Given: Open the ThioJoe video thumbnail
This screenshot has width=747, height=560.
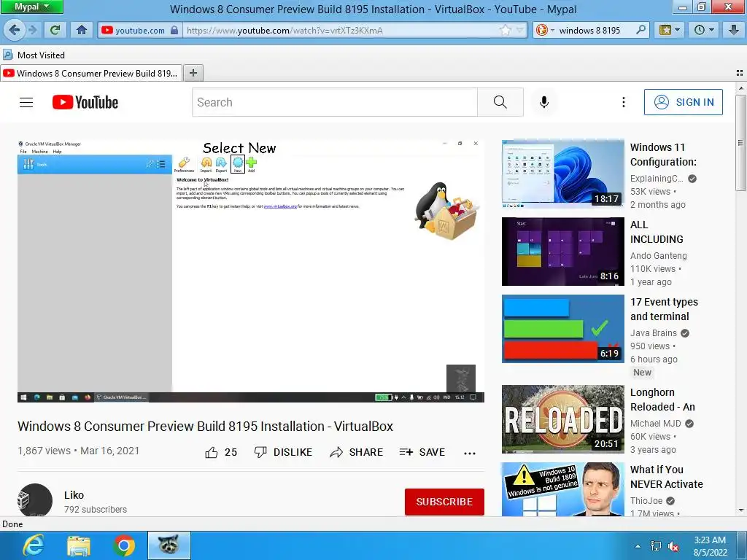Looking at the screenshot, I should pyautogui.click(x=562, y=489).
